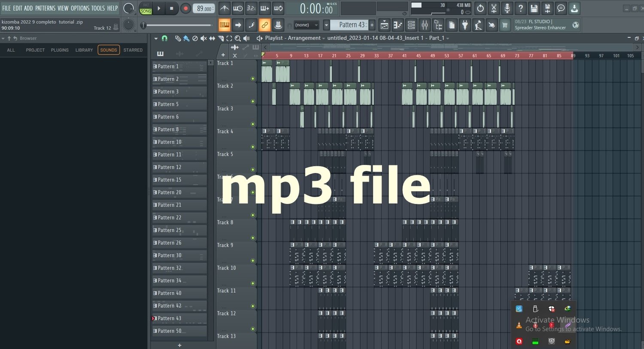Start playback with the play button
The width and height of the screenshot is (644, 349).
[159, 8]
